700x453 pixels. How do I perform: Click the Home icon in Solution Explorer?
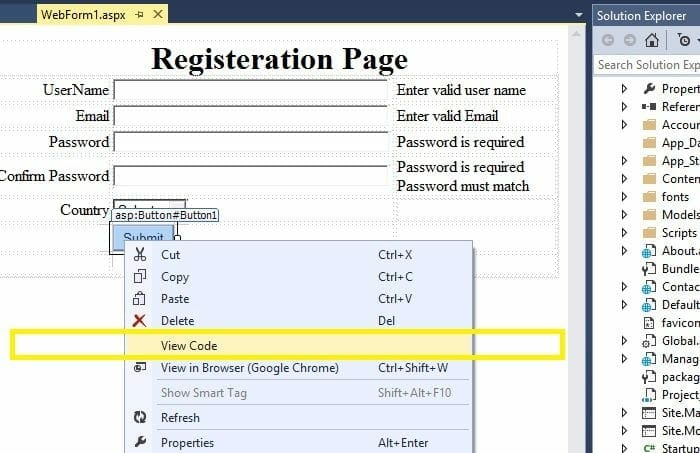pos(652,40)
